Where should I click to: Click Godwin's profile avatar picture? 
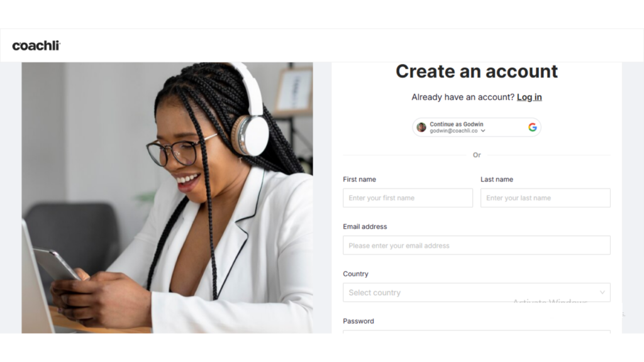[421, 127]
